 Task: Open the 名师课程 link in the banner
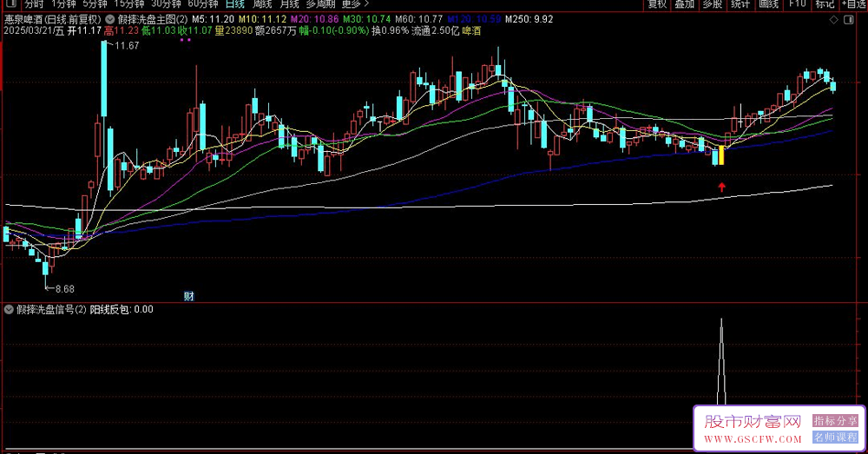point(835,438)
